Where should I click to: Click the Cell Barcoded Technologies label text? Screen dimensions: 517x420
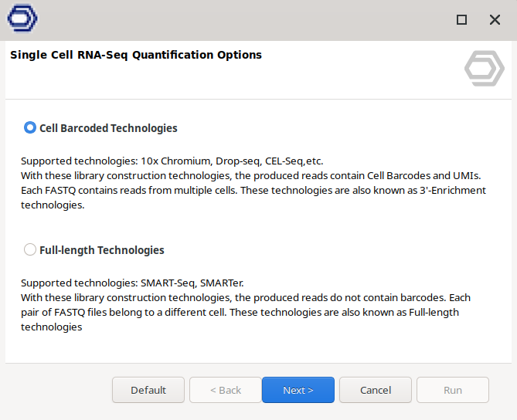coord(108,128)
